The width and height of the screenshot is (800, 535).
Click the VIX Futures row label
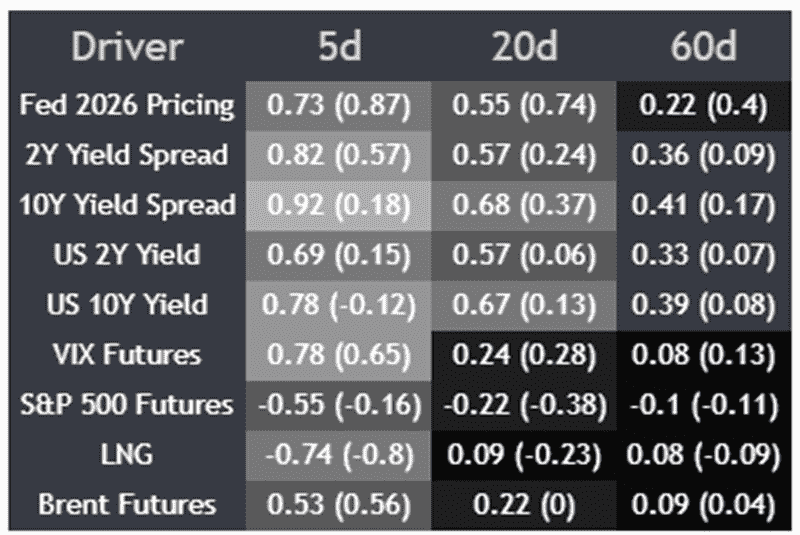[x=127, y=354]
